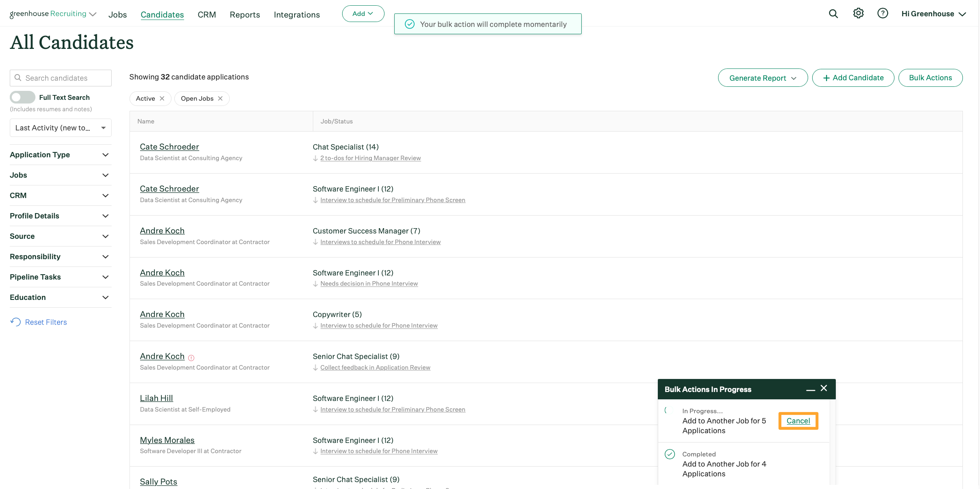
Task: Go to the CRM nav tab
Action: tap(207, 15)
